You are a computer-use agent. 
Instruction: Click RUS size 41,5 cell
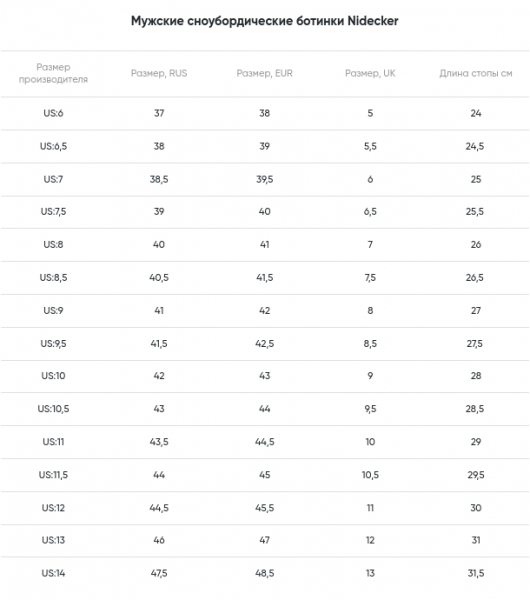[x=159, y=344]
